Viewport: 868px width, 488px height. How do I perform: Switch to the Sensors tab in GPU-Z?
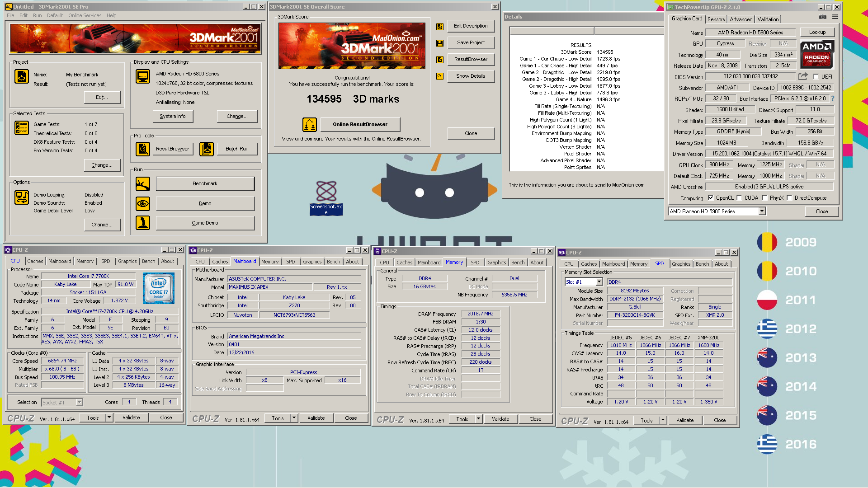(716, 19)
